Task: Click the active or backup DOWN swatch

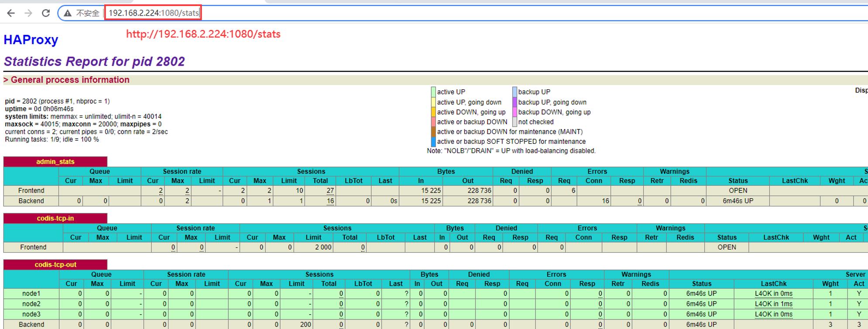Action: [x=433, y=122]
